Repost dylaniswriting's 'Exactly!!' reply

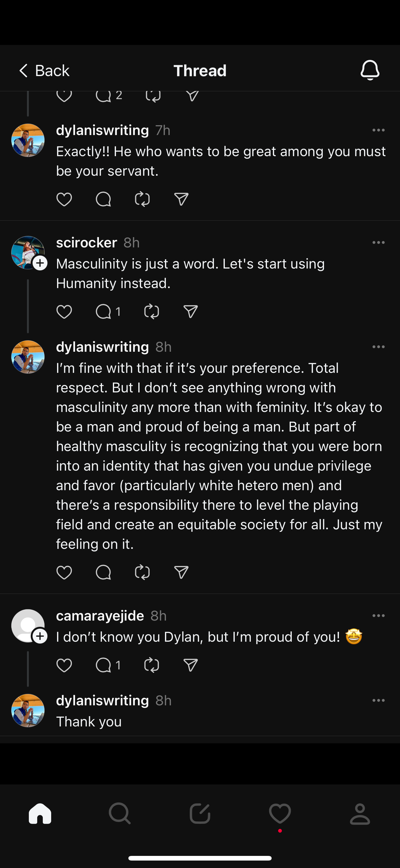pos(142,199)
